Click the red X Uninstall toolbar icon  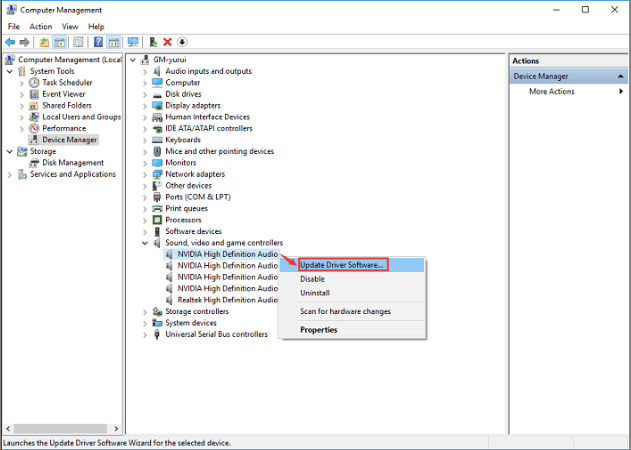coord(167,42)
